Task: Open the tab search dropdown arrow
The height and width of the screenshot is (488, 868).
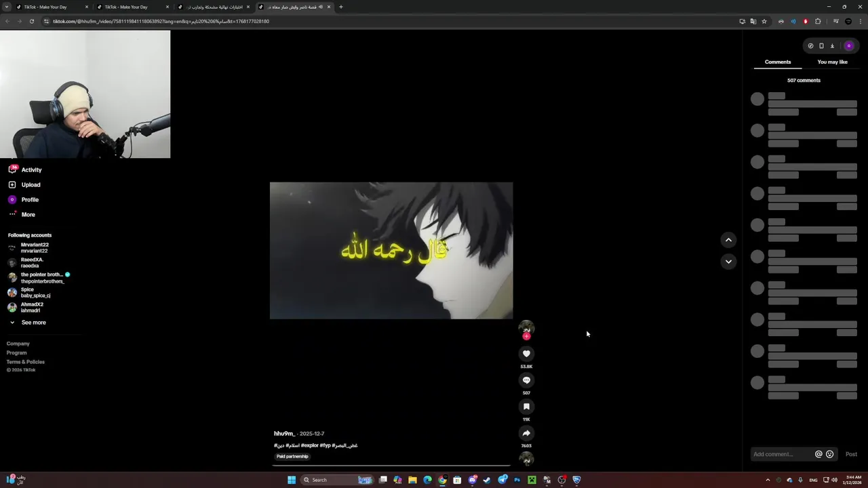Action: [x=6, y=7]
